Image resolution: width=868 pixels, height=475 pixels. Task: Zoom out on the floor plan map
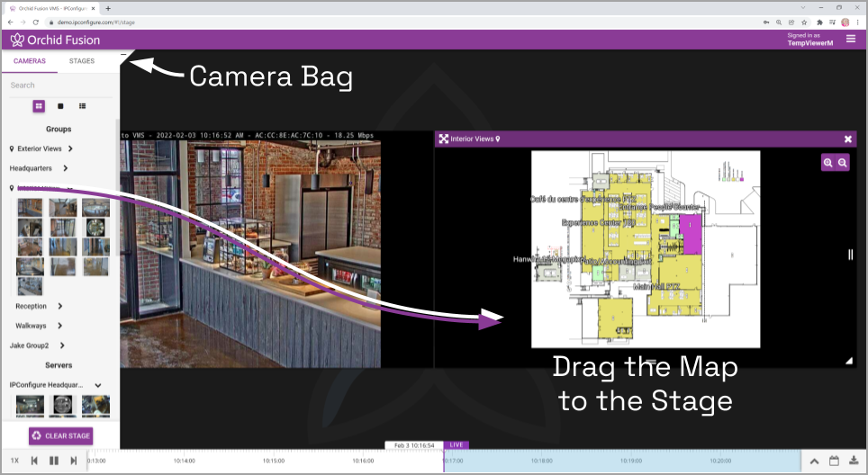click(843, 163)
